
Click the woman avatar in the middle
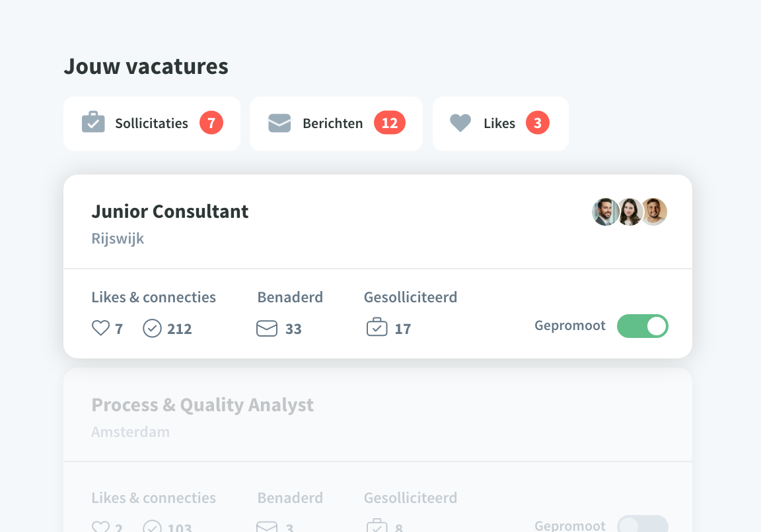pos(630,212)
